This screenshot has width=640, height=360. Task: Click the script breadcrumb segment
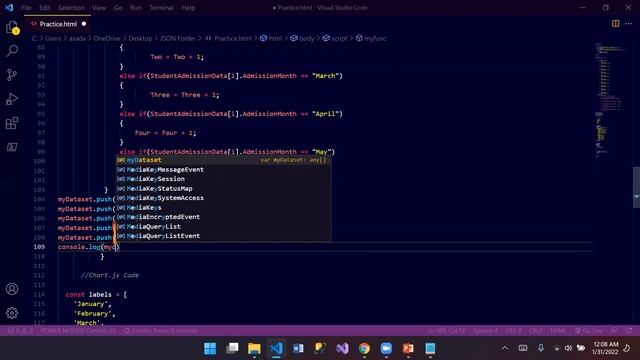tap(339, 38)
